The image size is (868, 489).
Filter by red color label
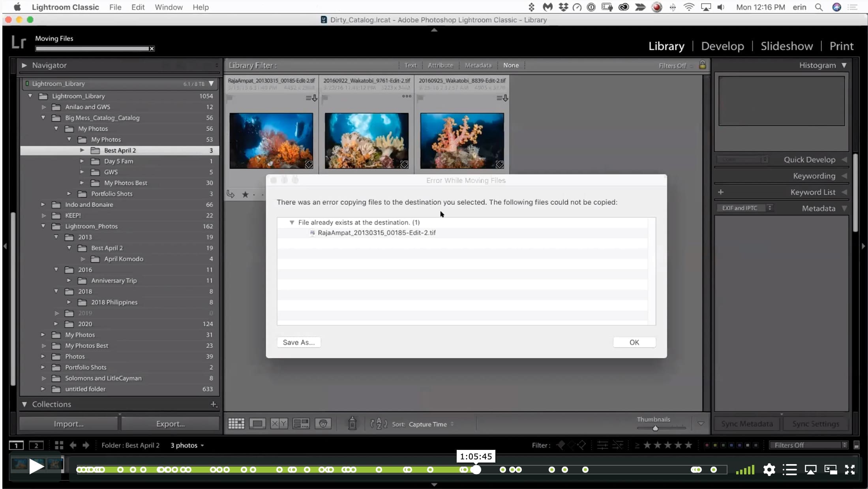[x=707, y=446]
